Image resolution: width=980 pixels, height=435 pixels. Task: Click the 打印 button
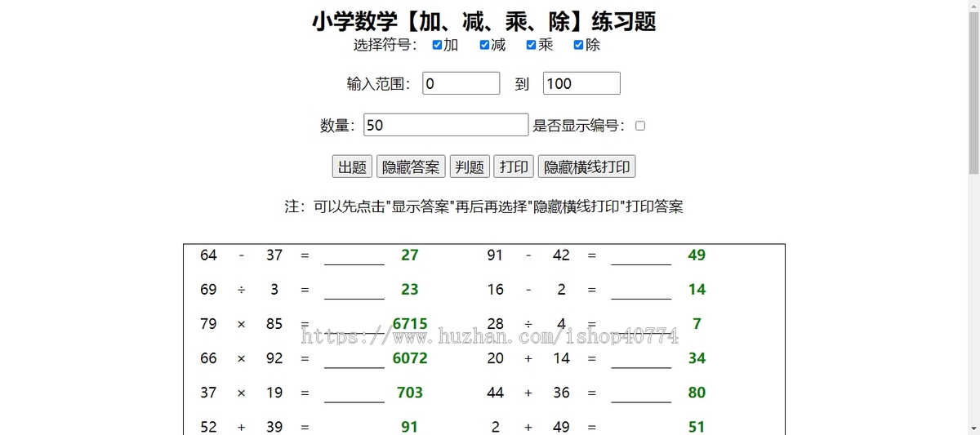point(514,166)
